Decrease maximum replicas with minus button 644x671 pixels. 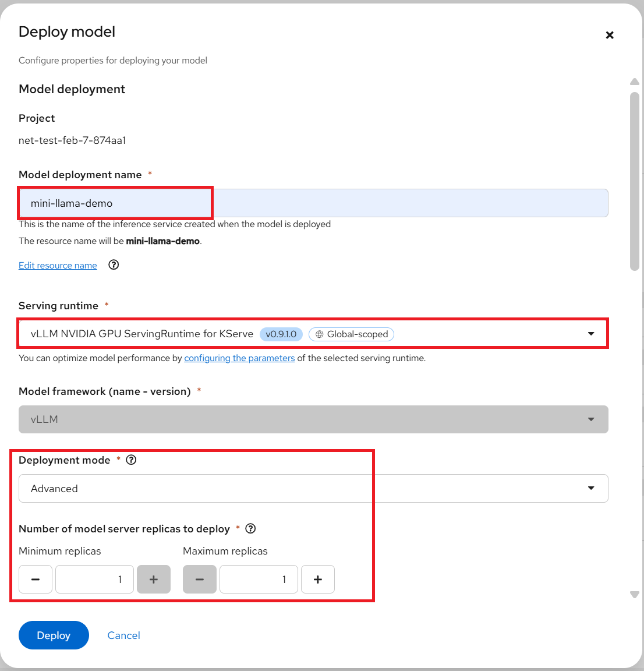click(200, 580)
